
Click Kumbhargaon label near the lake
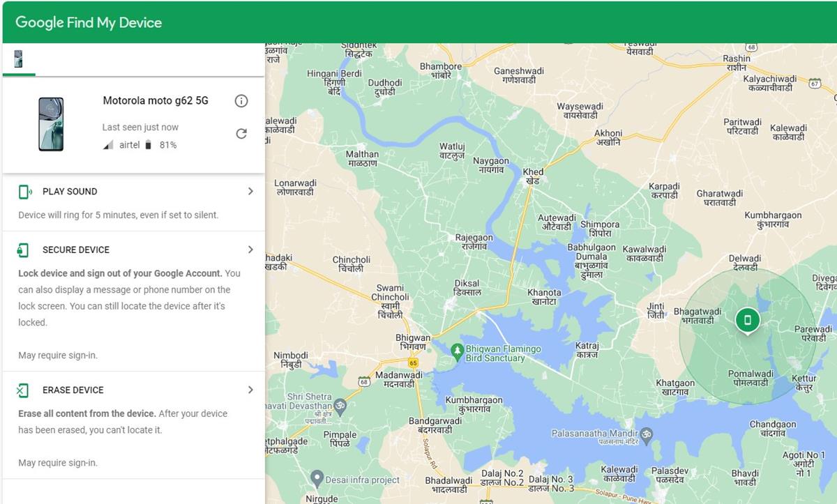click(x=474, y=405)
